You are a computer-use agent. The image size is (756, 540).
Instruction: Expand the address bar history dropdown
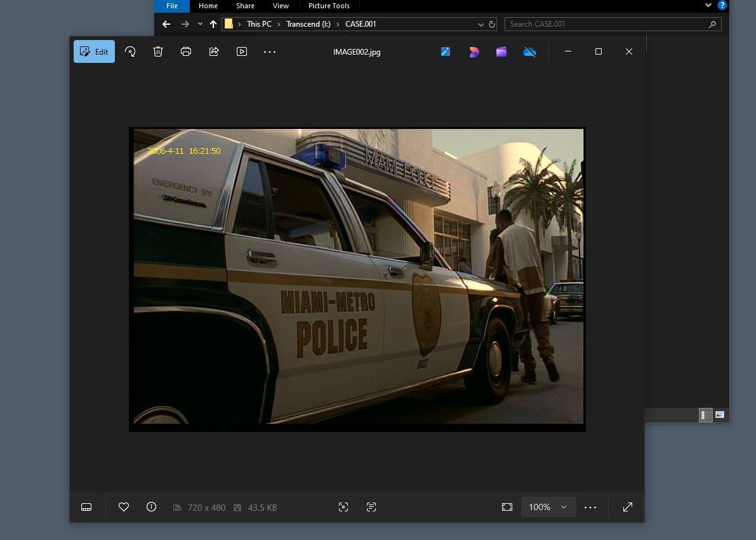(481, 24)
